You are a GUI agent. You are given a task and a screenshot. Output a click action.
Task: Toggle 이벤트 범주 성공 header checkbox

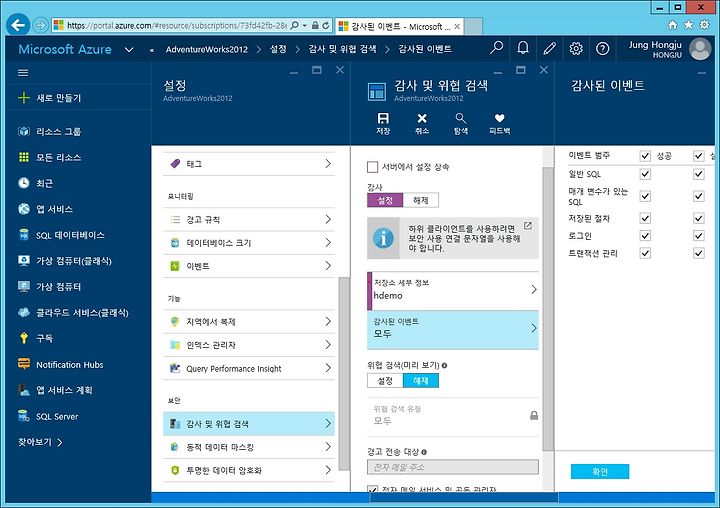(645, 156)
